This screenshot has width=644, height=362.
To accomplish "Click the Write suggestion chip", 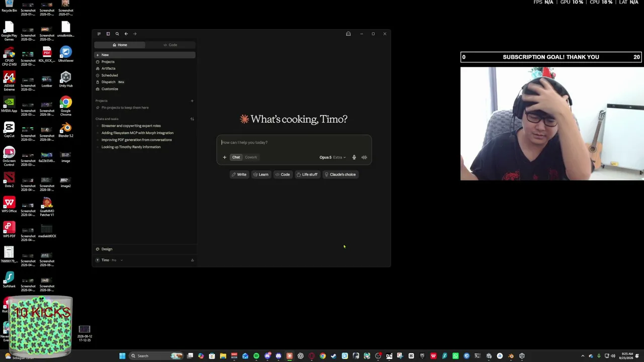I will click(239, 174).
